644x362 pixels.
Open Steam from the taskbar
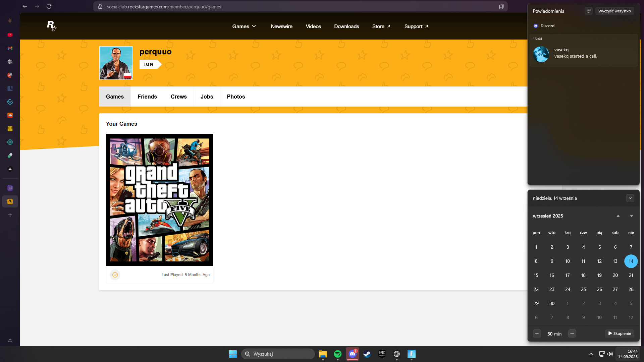(367, 354)
